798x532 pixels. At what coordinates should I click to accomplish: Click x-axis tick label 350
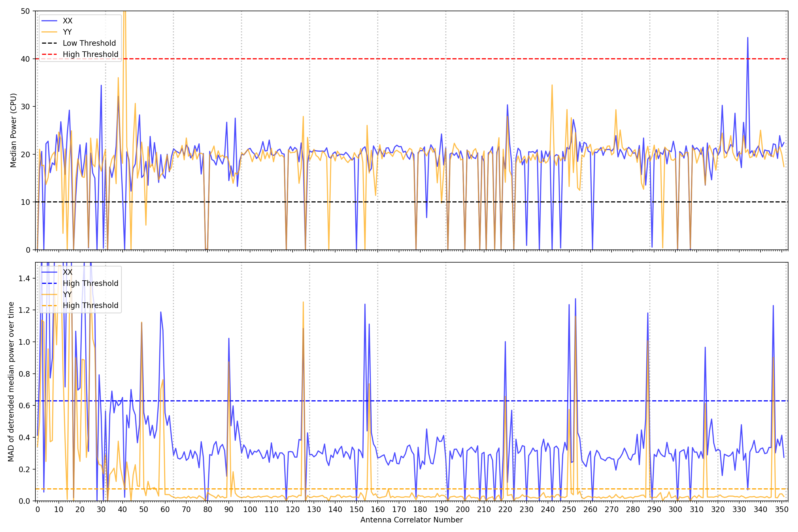782,509
